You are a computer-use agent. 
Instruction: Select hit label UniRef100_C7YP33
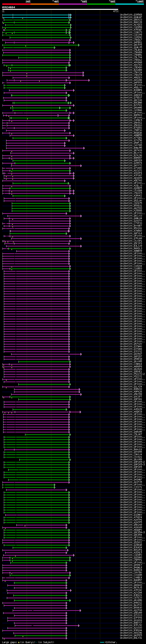click(x=131, y=223)
